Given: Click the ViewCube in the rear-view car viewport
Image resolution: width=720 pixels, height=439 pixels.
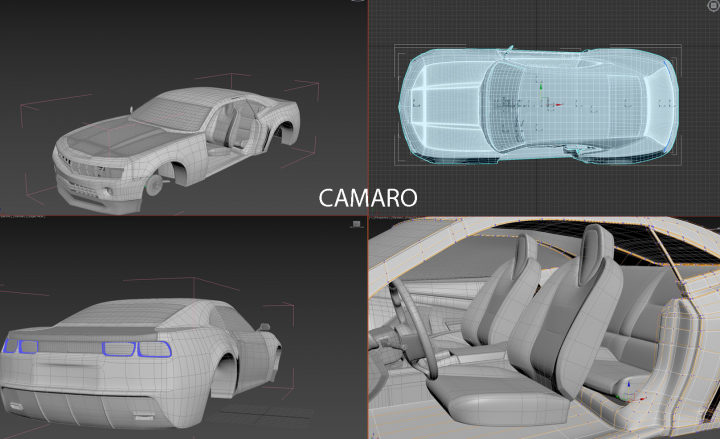Looking at the screenshot, I should (356, 224).
